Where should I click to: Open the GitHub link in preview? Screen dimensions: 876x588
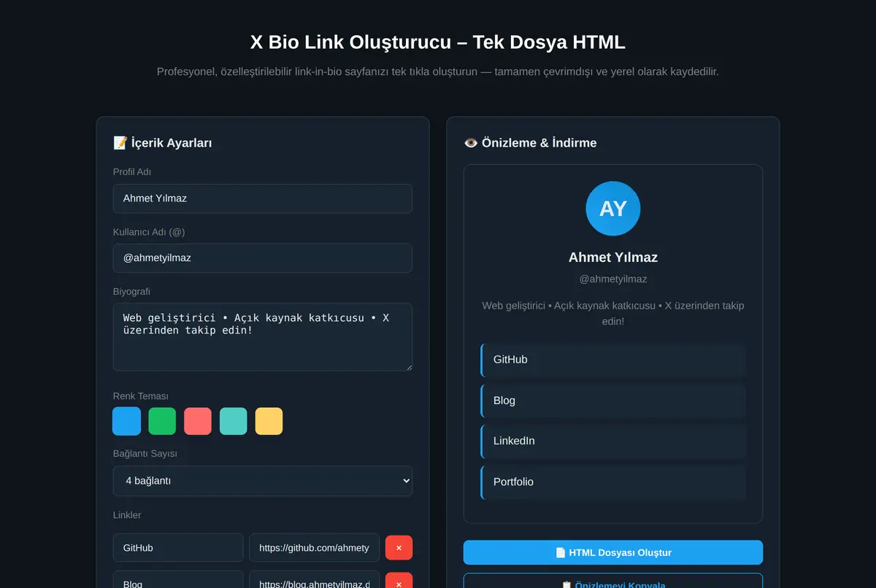pos(613,360)
